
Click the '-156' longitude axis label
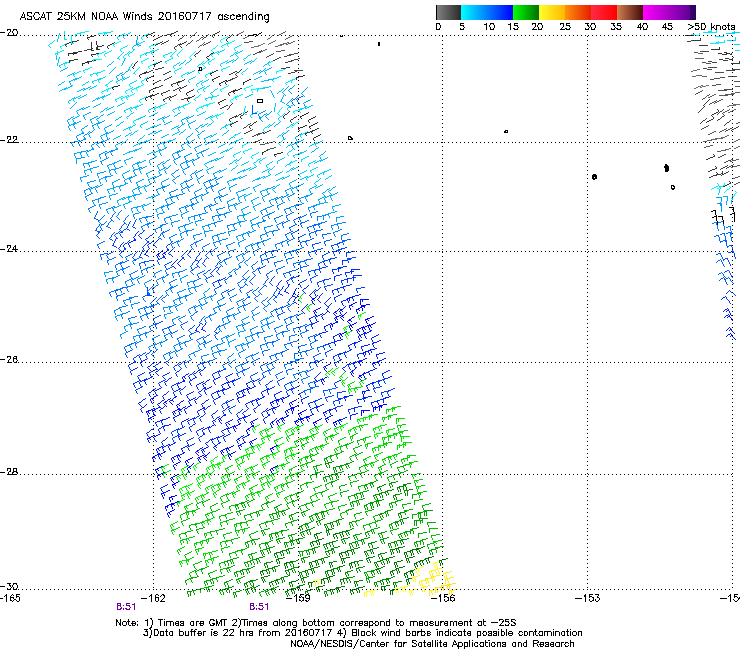(443, 598)
